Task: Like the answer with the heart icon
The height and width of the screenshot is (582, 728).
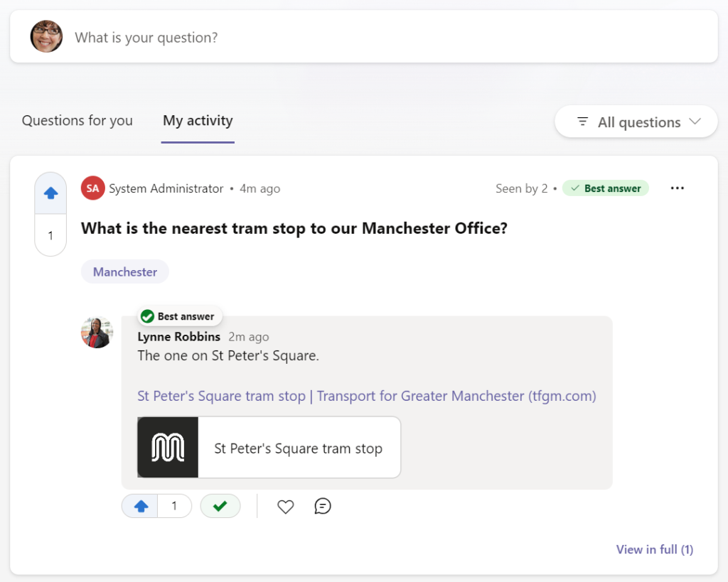Action: (x=286, y=507)
